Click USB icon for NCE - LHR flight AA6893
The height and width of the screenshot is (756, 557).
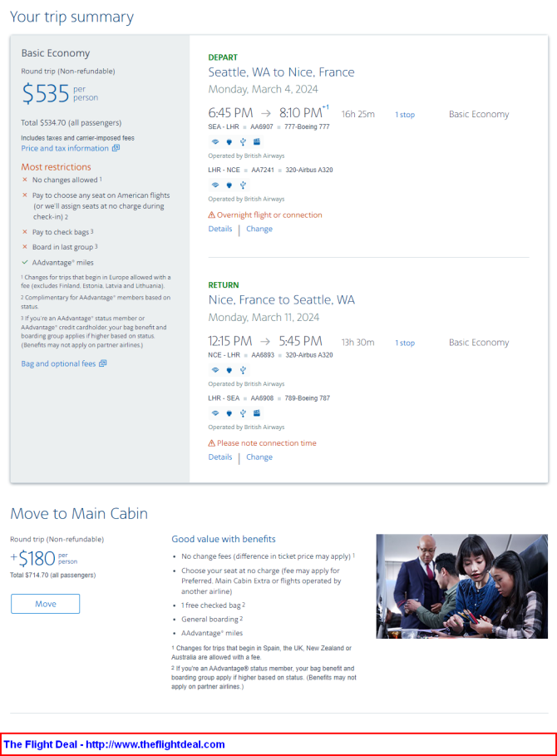(243, 370)
